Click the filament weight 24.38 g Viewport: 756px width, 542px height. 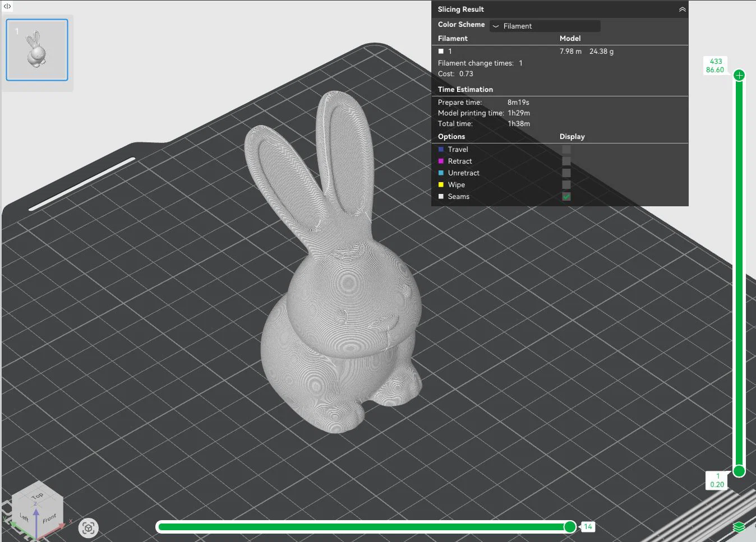601,52
